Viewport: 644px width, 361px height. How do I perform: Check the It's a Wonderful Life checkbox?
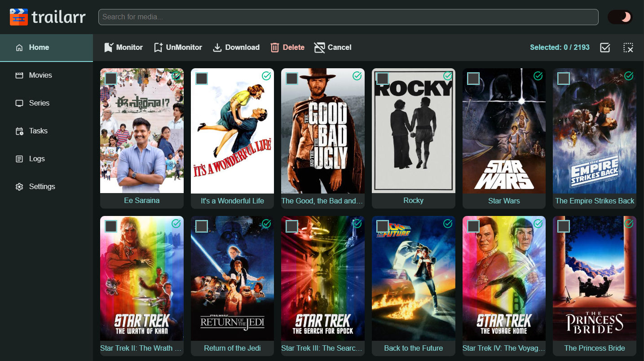click(x=202, y=79)
